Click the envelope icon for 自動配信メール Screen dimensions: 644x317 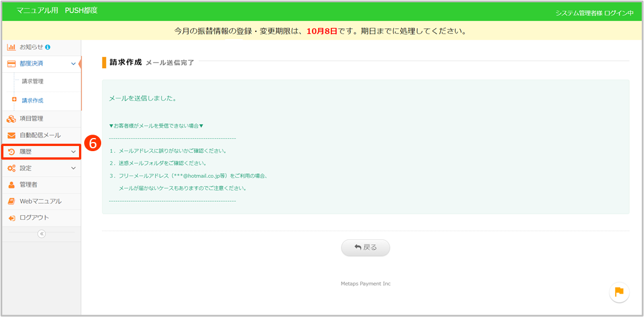(11, 135)
